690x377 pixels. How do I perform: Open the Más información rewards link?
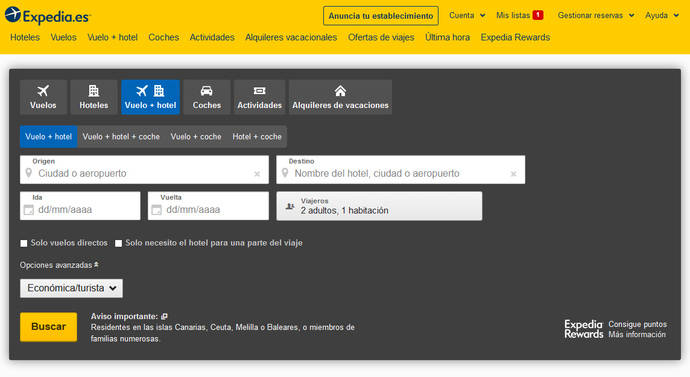[637, 335]
